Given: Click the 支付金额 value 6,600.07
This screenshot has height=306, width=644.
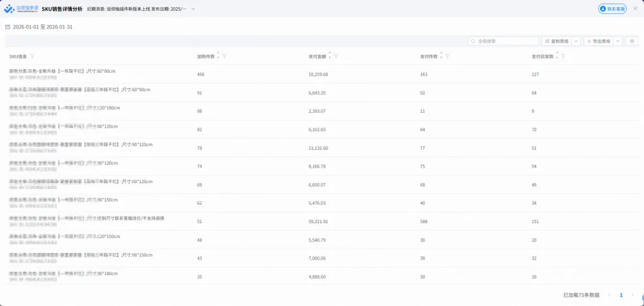Looking at the screenshot, I should (317, 185).
